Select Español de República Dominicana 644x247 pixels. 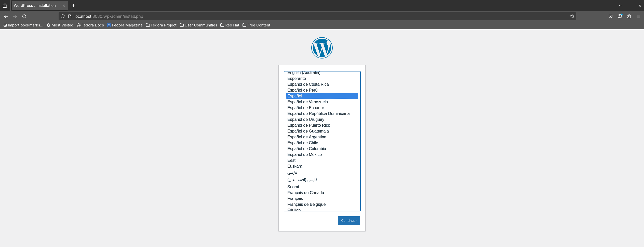pyautogui.click(x=322, y=114)
